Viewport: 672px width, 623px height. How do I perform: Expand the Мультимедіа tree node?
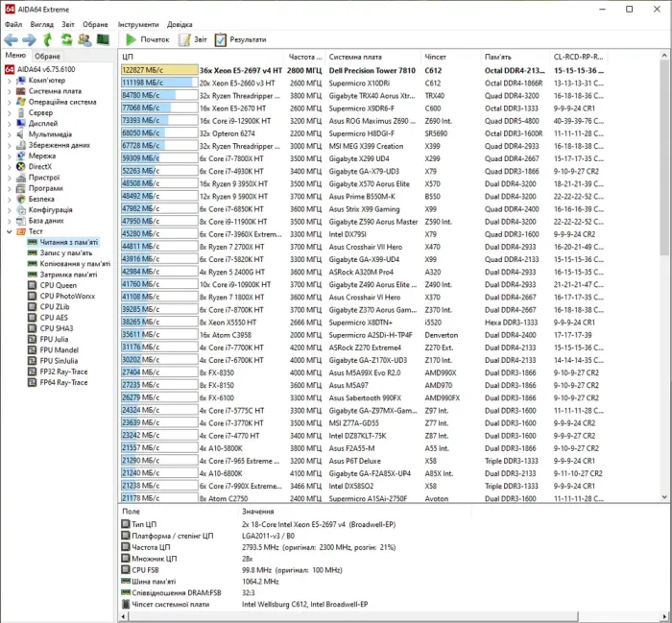click(9, 134)
